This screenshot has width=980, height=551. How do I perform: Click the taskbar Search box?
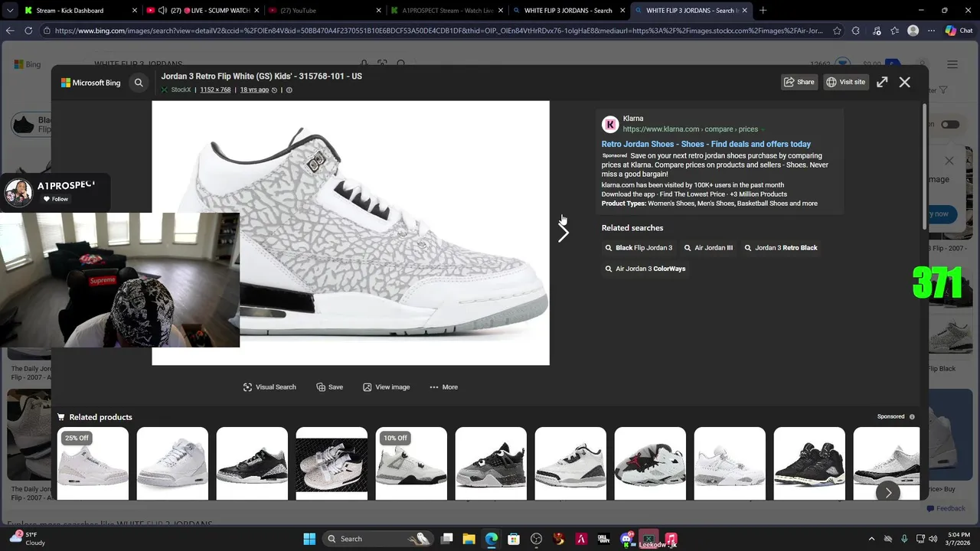(378, 539)
